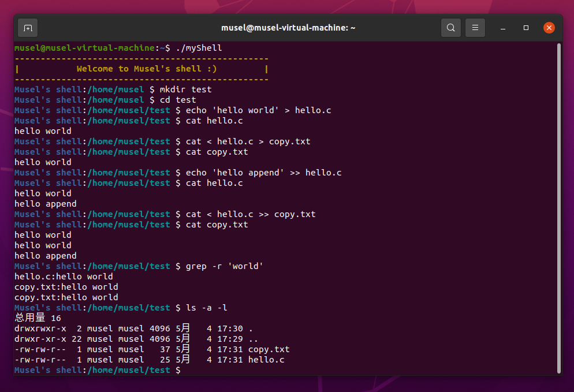The image size is (574, 392).
Task: Click the 17:30 timestamp
Action: 230,328
